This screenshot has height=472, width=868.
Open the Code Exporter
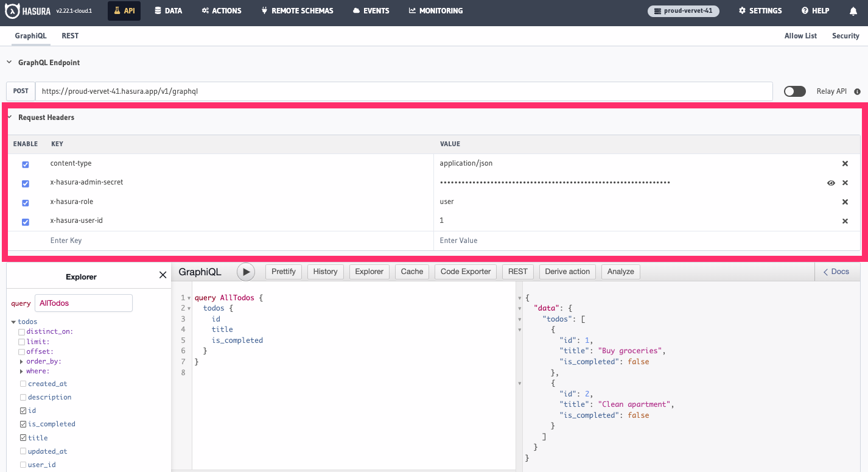pyautogui.click(x=465, y=272)
